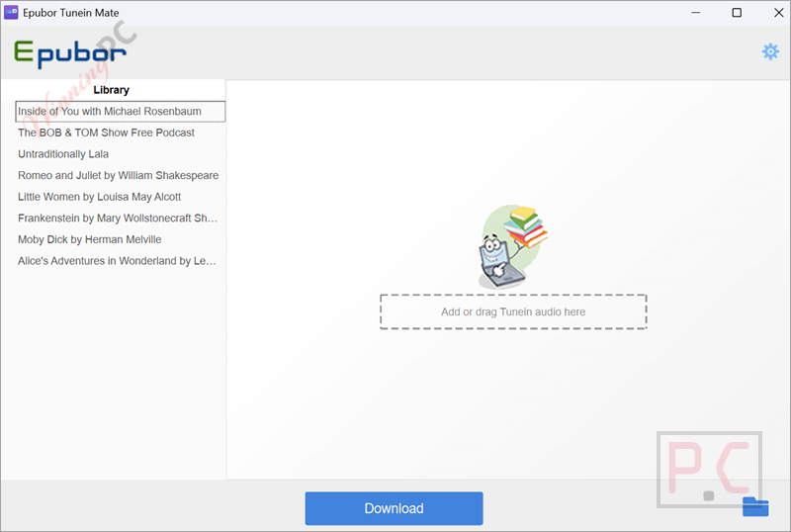The width and height of the screenshot is (791, 532).
Task: Select 'Untraditionally Lala' in the library
Action: coord(120,154)
